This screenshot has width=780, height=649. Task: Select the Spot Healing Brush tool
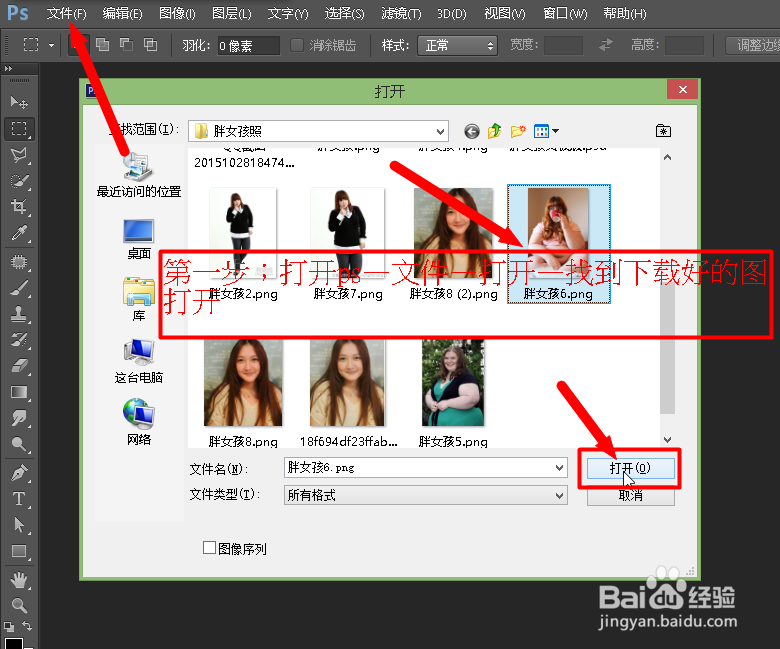click(x=19, y=262)
